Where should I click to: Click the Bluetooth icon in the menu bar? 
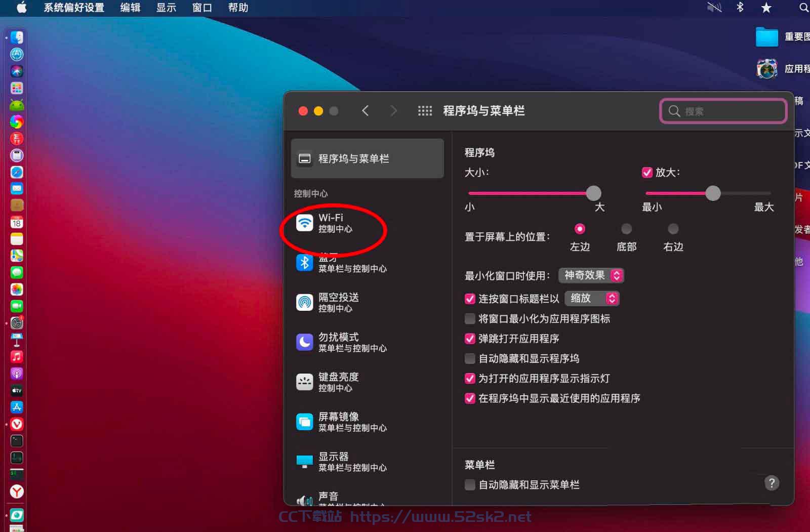(740, 7)
